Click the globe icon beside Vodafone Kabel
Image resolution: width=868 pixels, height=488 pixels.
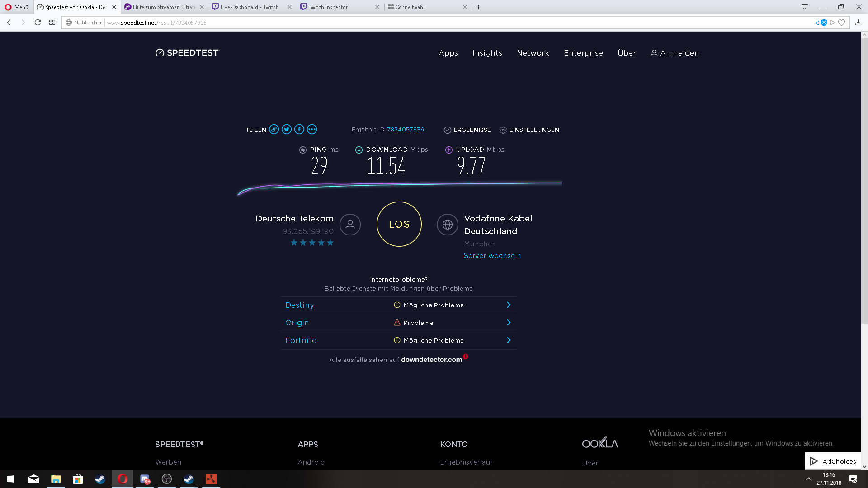coord(448,225)
